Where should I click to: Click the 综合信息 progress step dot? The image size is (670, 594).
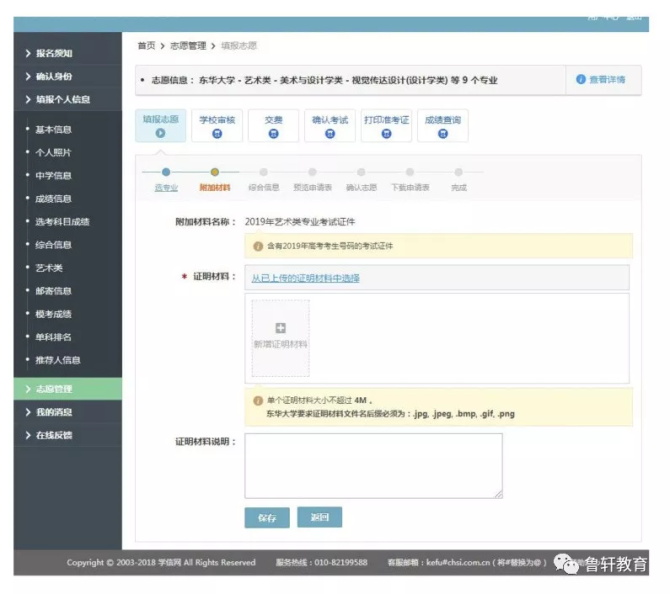264,172
